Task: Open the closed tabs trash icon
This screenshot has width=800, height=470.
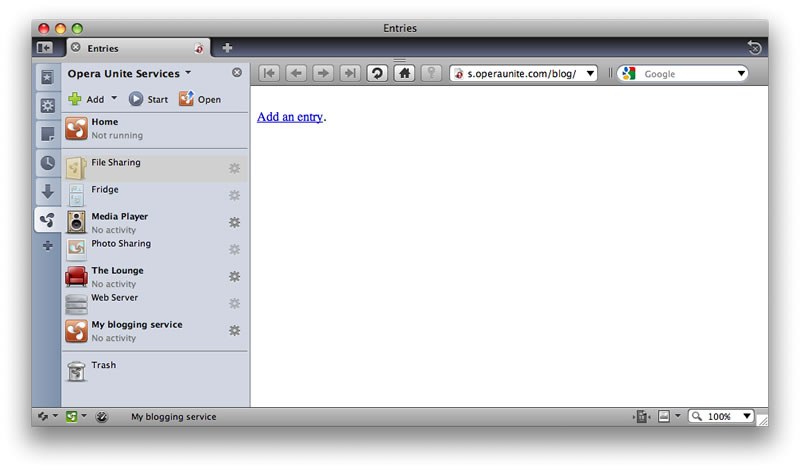Action: [754, 47]
